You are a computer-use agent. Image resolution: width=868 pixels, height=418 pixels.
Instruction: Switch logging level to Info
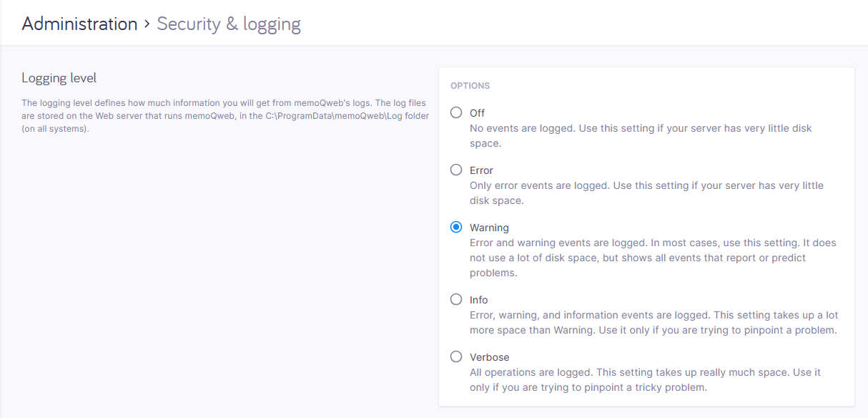pyautogui.click(x=456, y=299)
